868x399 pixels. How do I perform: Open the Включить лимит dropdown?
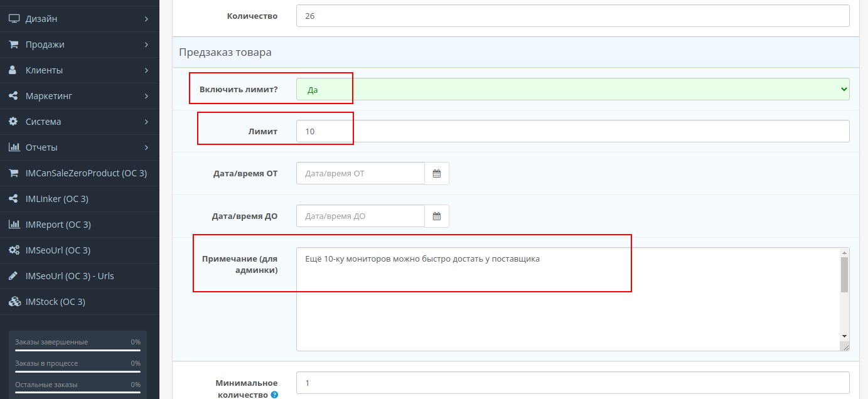click(573, 89)
